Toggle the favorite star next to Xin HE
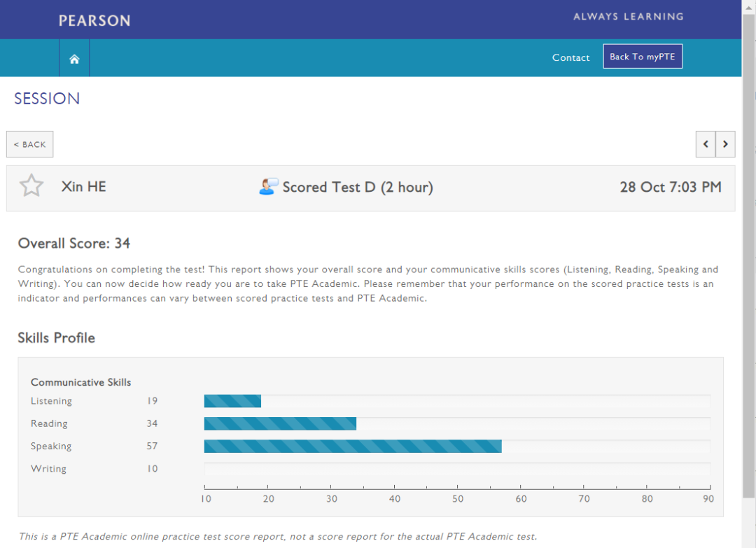Viewport: 756px width, 548px height. point(31,185)
